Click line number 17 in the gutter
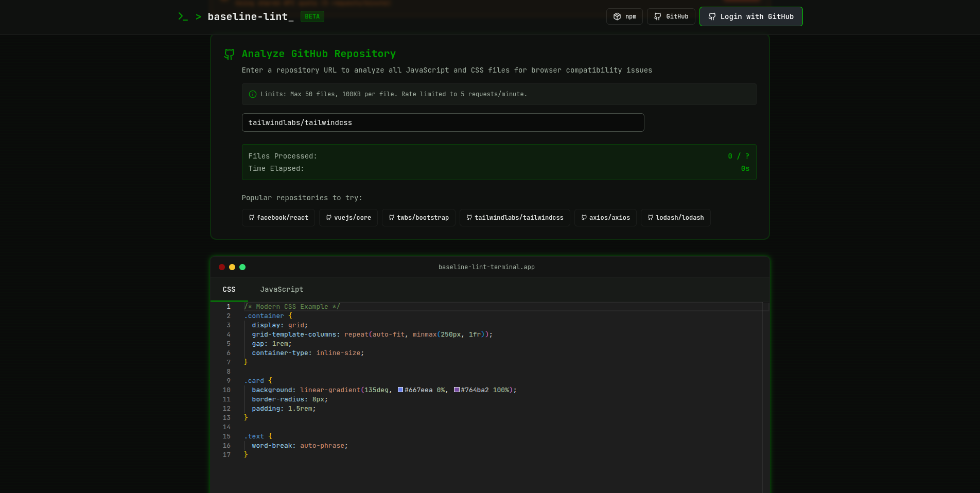 (226, 455)
